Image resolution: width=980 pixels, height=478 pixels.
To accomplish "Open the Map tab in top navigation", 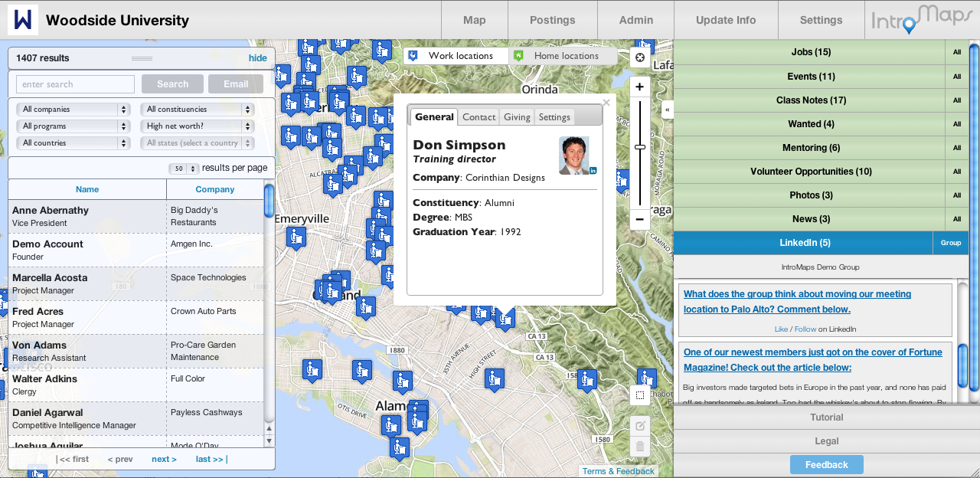I will (475, 20).
